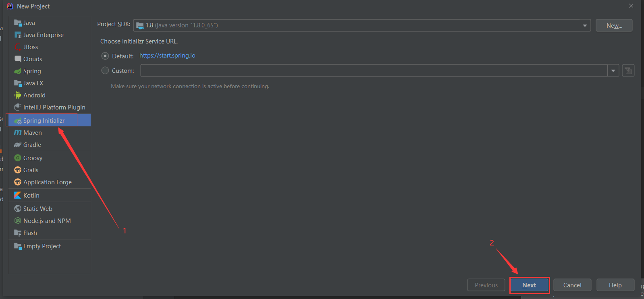Viewport: 644px width, 299px height.
Task: Click inside the Custom URL input field
Action: tap(374, 71)
